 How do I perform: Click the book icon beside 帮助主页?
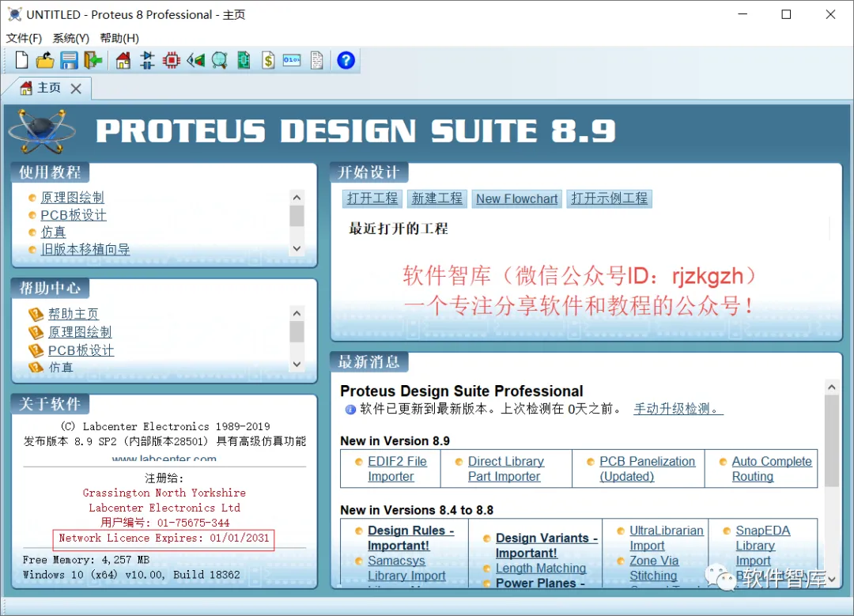point(36,314)
